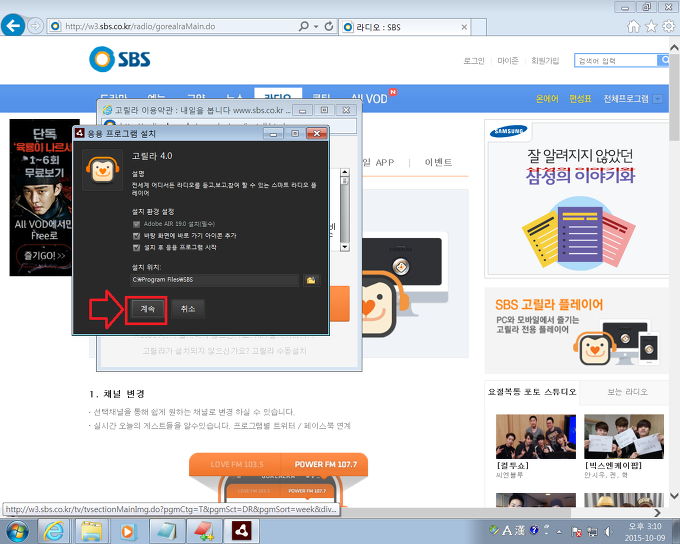Open the 온에어 menu item
This screenshot has width=680, height=544.
[x=547, y=98]
